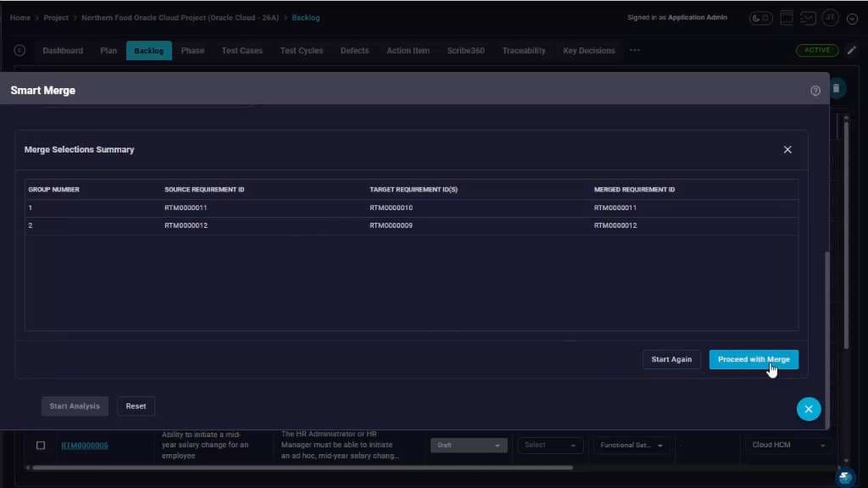Open the Traceability tab
The width and height of the screenshot is (868, 488).
524,50
